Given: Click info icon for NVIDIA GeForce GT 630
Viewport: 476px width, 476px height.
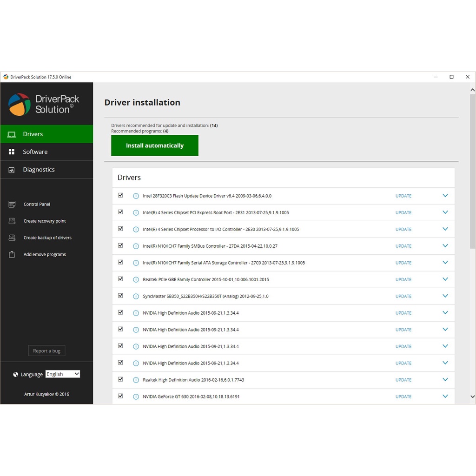Looking at the screenshot, I should (x=136, y=397).
